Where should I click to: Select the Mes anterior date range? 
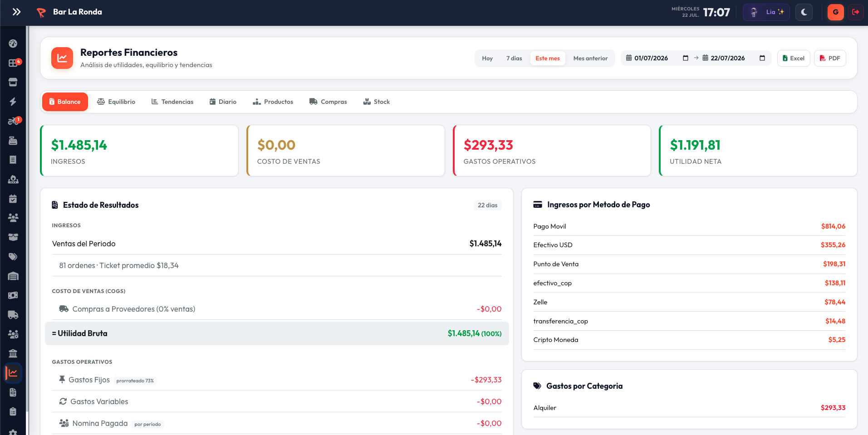(x=590, y=58)
